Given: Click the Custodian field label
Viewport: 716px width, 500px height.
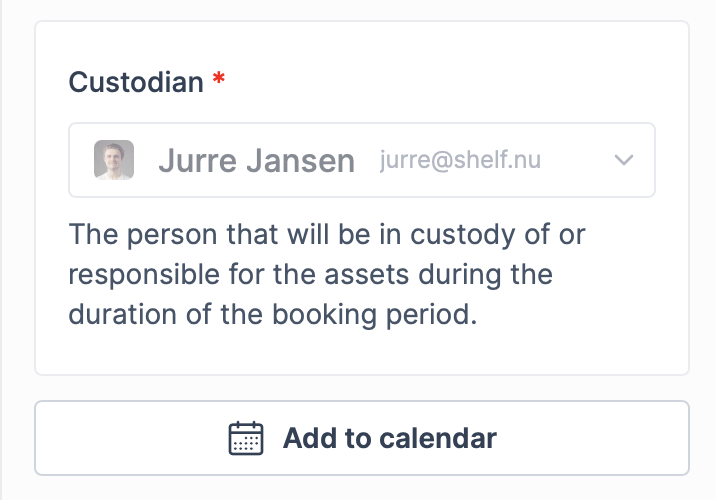Looking at the screenshot, I should pyautogui.click(x=136, y=82).
